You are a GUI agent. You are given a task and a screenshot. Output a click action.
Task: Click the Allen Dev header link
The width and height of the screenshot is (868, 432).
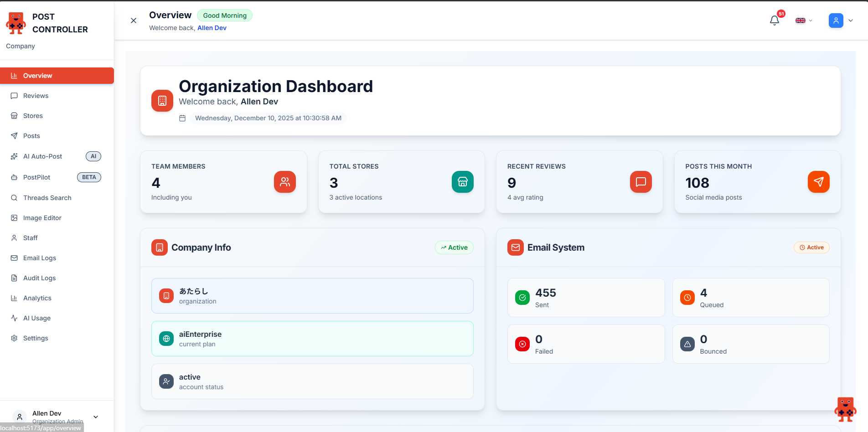[x=212, y=28]
